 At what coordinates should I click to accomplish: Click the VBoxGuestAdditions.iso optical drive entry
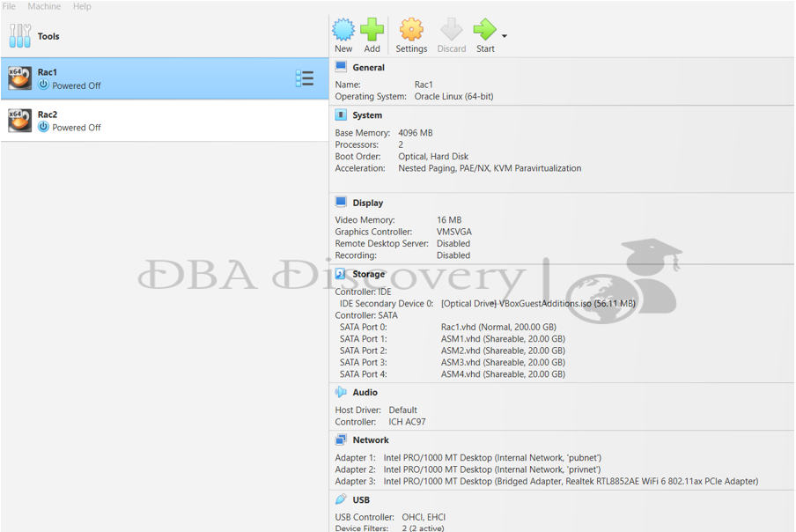pos(538,304)
